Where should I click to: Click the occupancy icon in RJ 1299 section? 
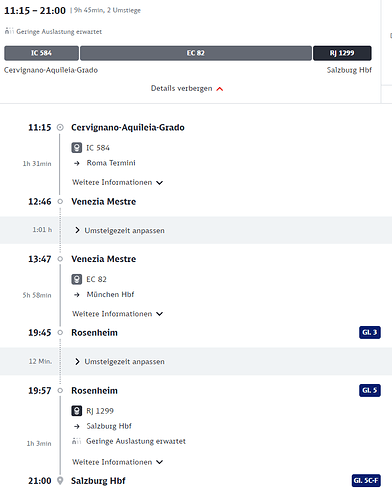pyautogui.click(x=77, y=441)
